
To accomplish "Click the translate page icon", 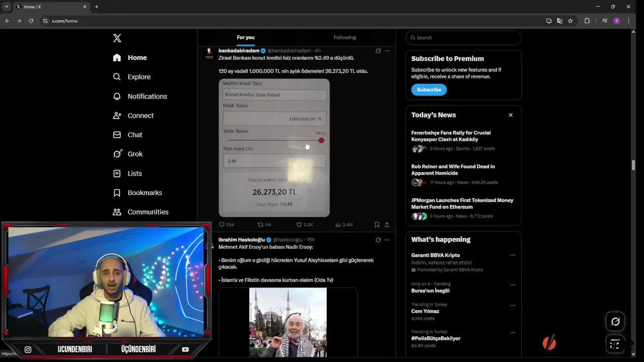I will 559,21.
